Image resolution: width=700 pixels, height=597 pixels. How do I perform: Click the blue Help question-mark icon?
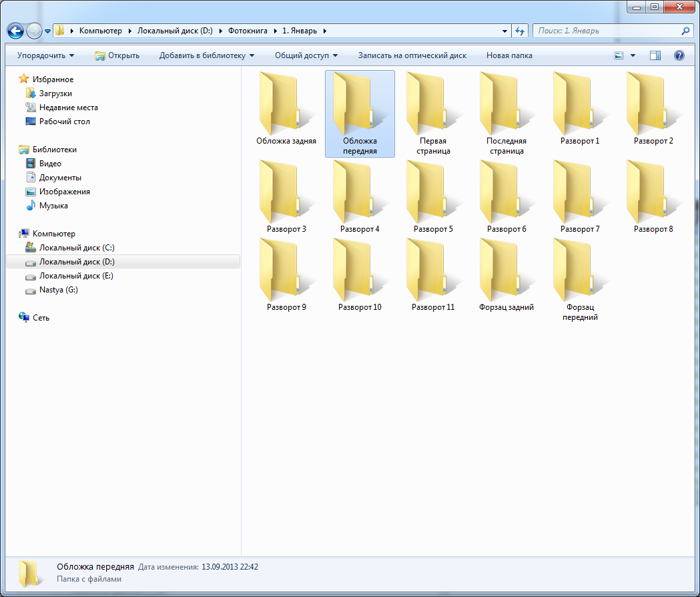click(679, 55)
